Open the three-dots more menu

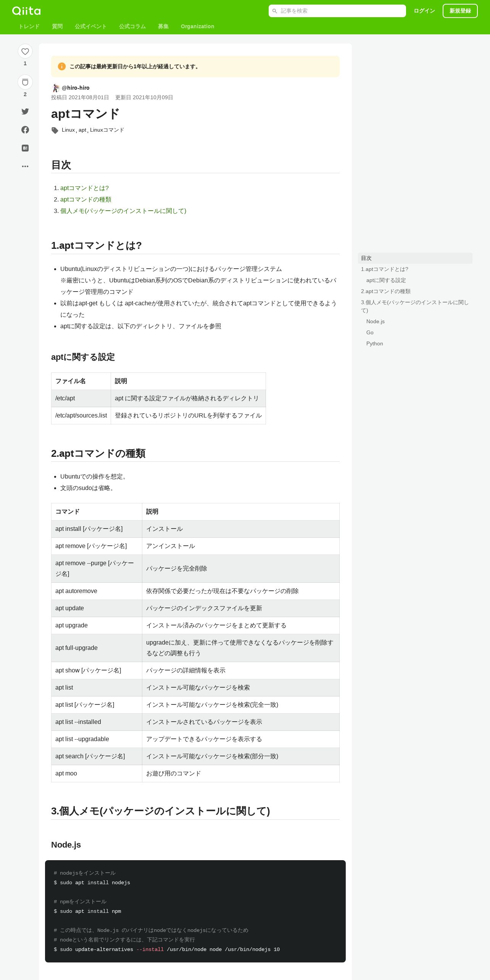[x=25, y=166]
